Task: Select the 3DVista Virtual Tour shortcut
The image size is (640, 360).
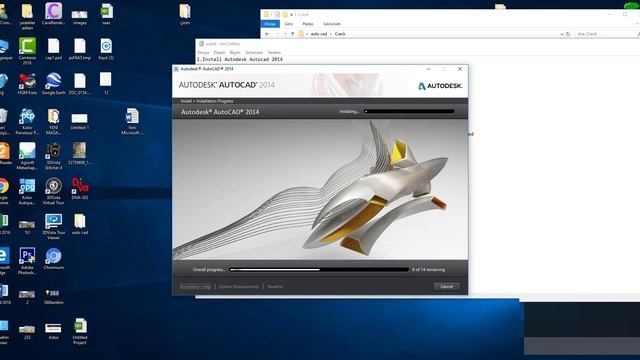Action: (53, 191)
